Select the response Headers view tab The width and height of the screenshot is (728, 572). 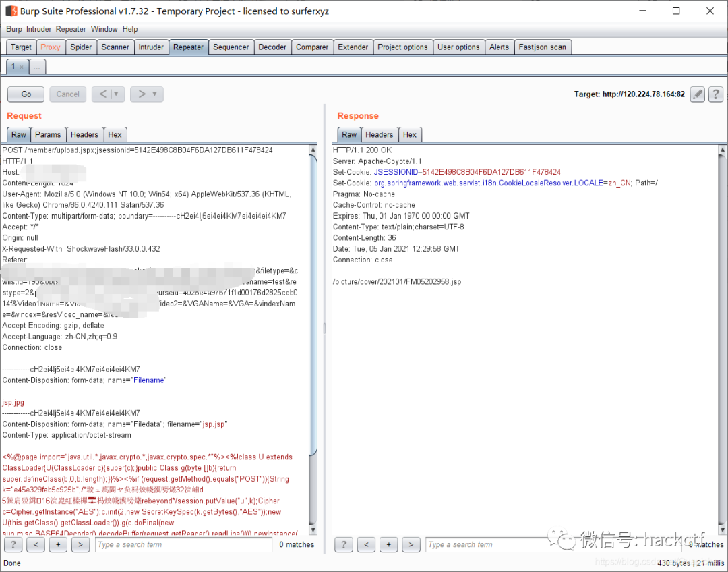tap(379, 135)
